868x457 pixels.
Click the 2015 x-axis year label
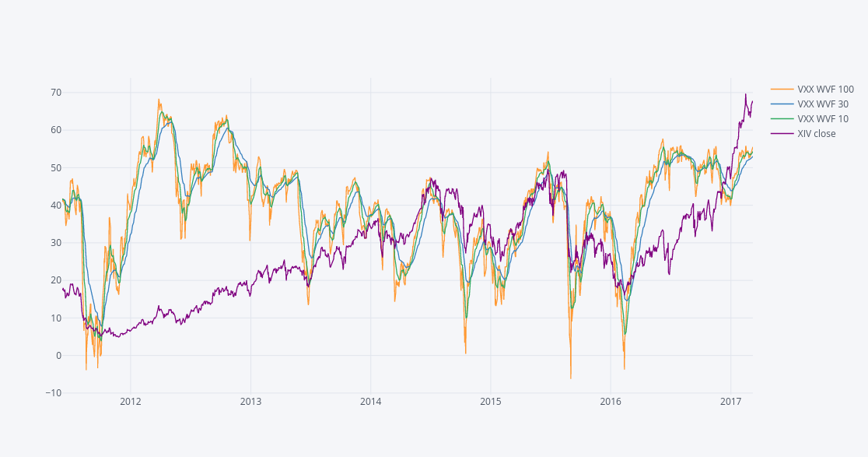[491, 402]
